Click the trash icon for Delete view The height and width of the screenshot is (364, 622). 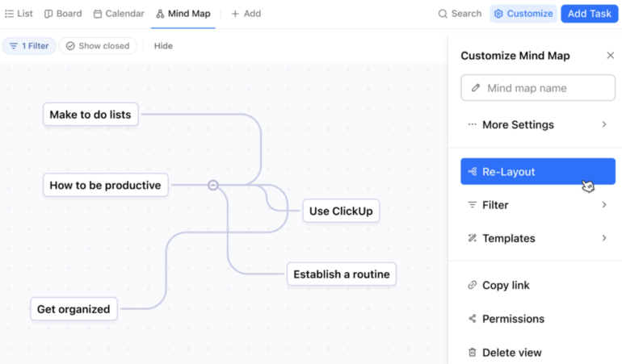pos(473,353)
